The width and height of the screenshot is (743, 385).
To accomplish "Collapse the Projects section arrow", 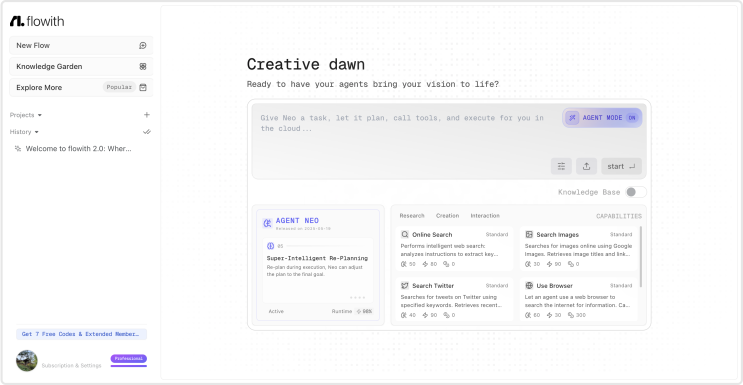I will 40,115.
